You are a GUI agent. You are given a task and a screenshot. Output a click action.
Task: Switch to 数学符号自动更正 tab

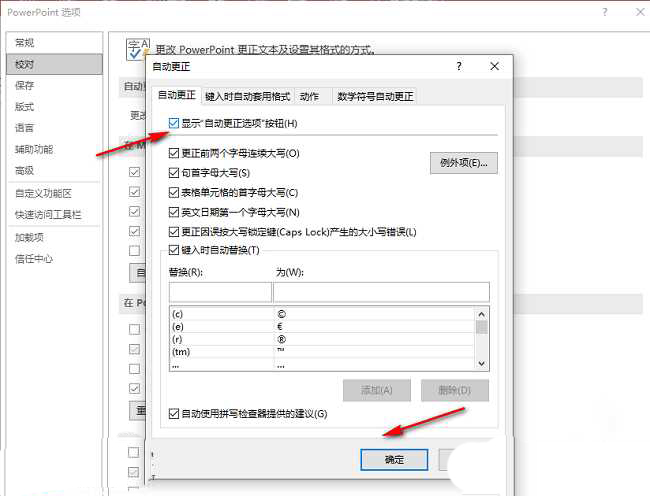(x=375, y=97)
